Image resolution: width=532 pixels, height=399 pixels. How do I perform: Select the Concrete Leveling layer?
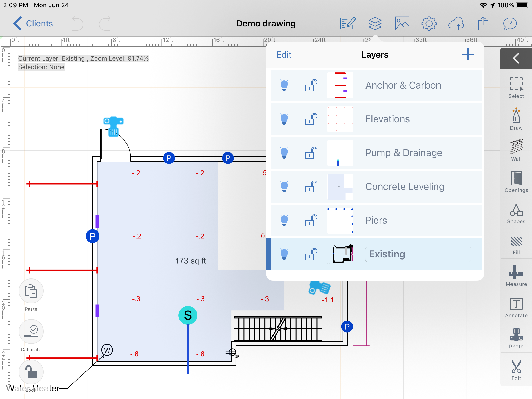click(404, 187)
